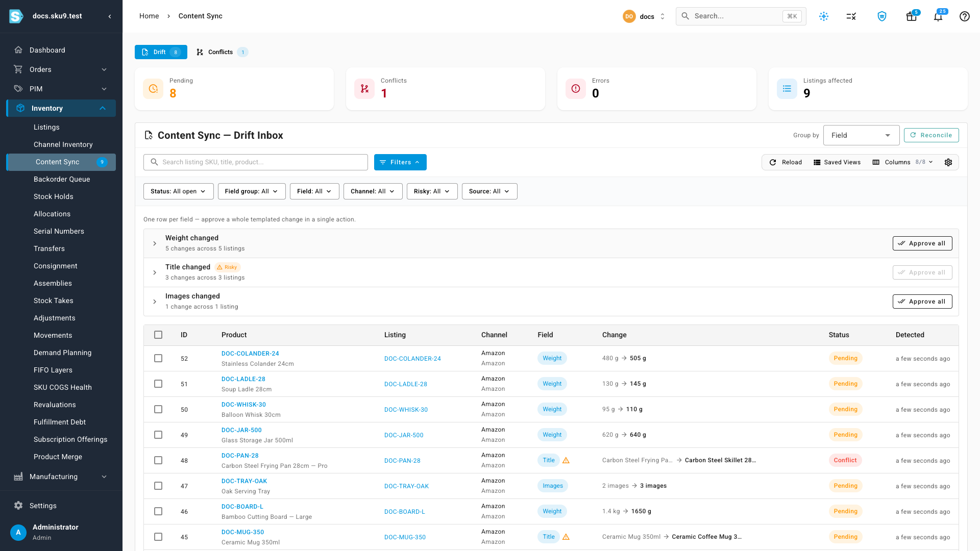Toggle the select-all checkbox in table header
The image size is (980, 551).
tap(158, 335)
